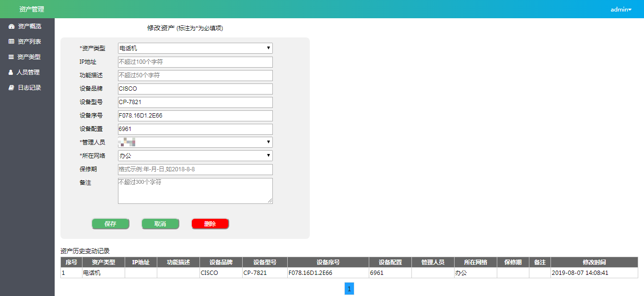Click the 设备型号 table column header
This screenshot has width=644, height=296.
[265, 262]
